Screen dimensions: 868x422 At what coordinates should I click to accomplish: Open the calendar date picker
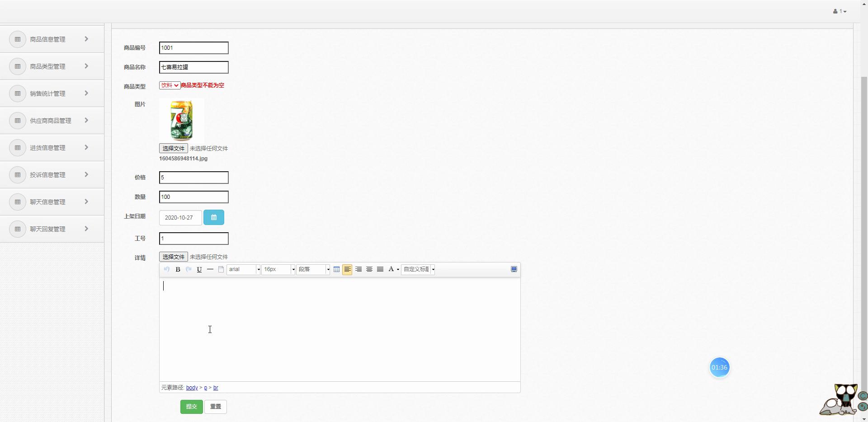(x=214, y=217)
